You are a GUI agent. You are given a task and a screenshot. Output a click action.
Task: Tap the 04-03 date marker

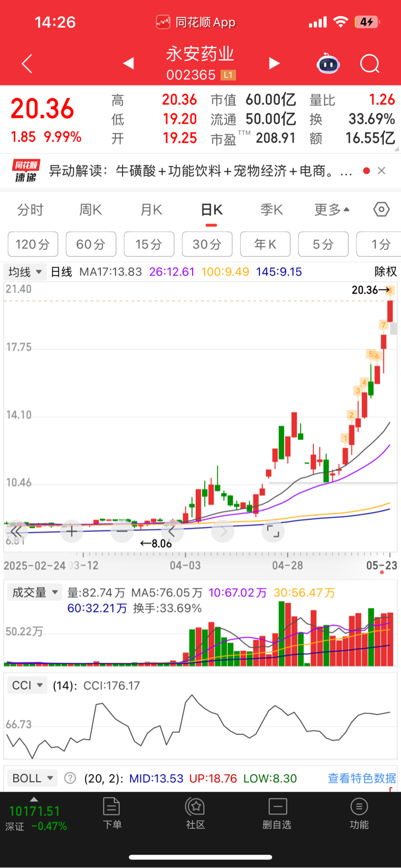(185, 565)
